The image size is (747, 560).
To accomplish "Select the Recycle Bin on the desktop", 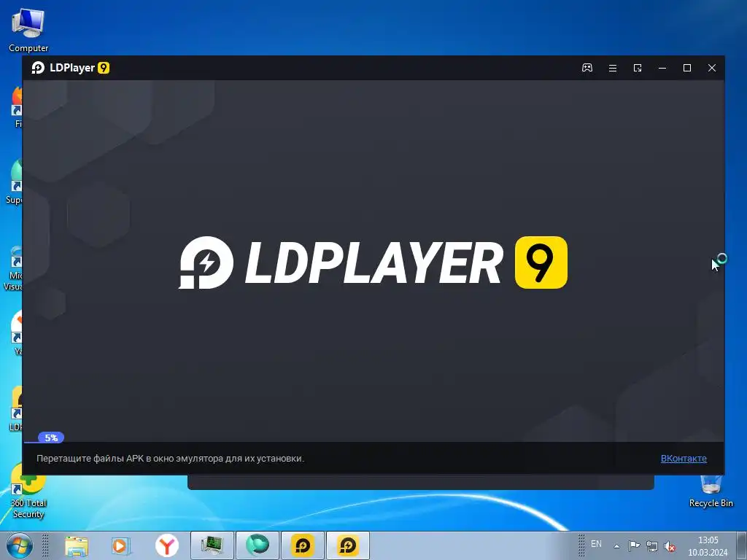I will pos(711,491).
